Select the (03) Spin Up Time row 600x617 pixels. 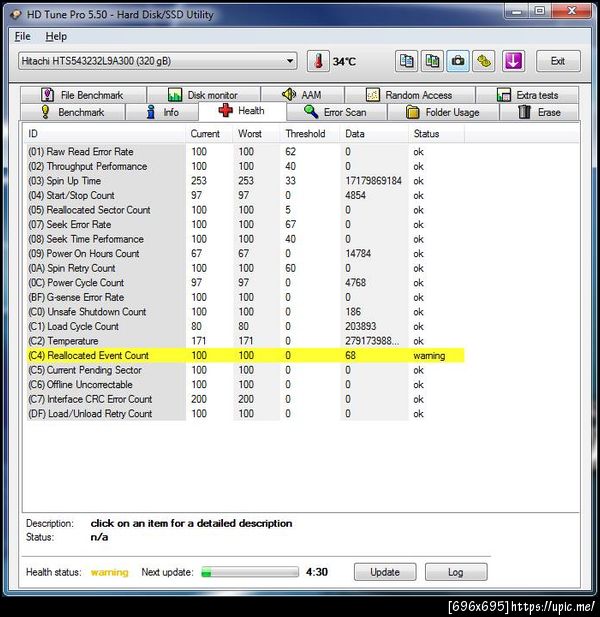[246, 181]
